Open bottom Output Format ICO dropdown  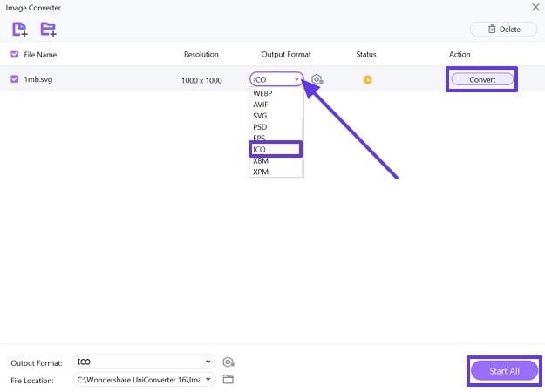[x=144, y=362]
